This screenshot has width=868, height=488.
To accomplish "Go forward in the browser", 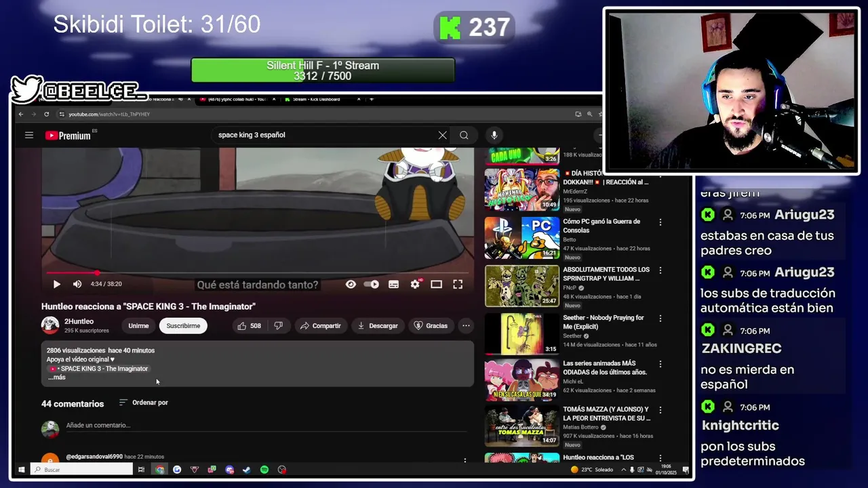I will (33, 114).
